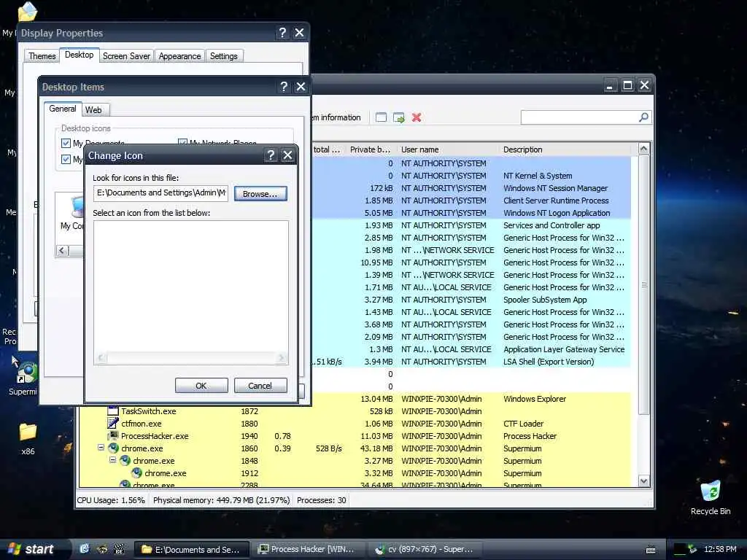The width and height of the screenshot is (747, 560).
Task: Click the 12:58 PM taskbar clock
Action: [720, 549]
